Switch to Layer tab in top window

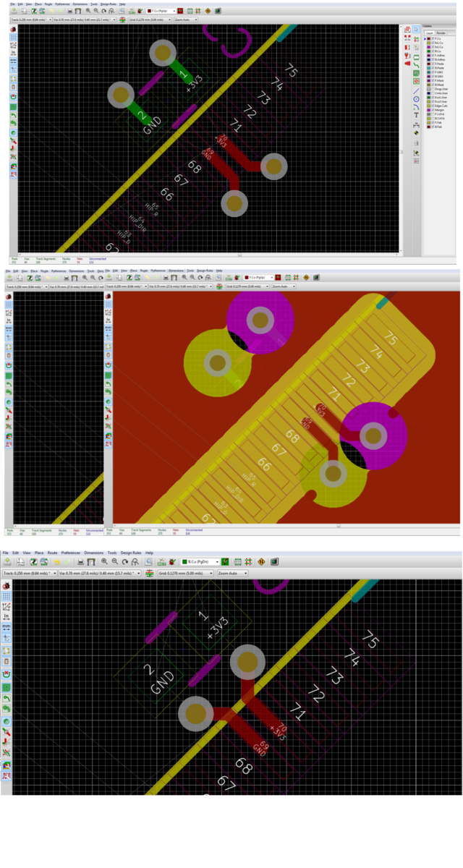[430, 33]
